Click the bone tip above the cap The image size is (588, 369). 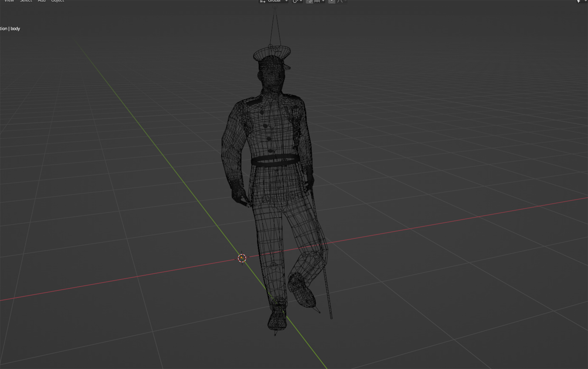tap(275, 7)
